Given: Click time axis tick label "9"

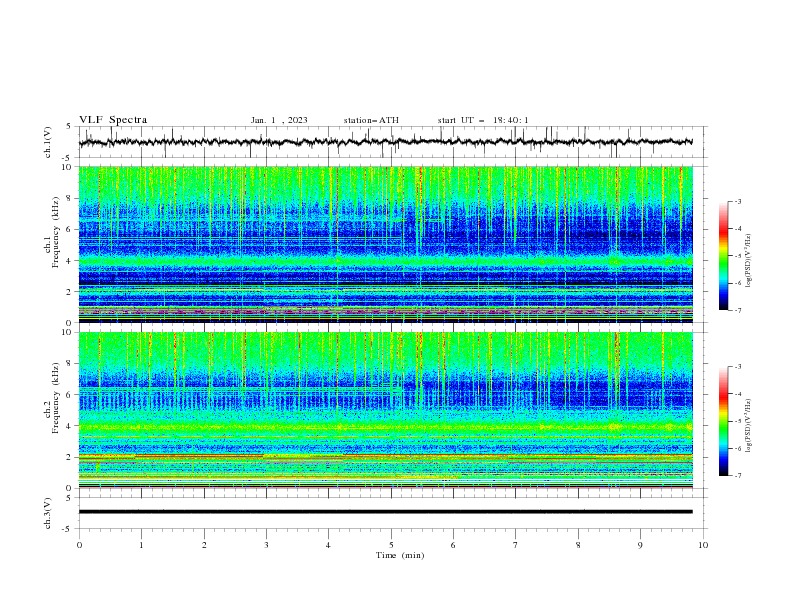Looking at the screenshot, I should pos(640,545).
